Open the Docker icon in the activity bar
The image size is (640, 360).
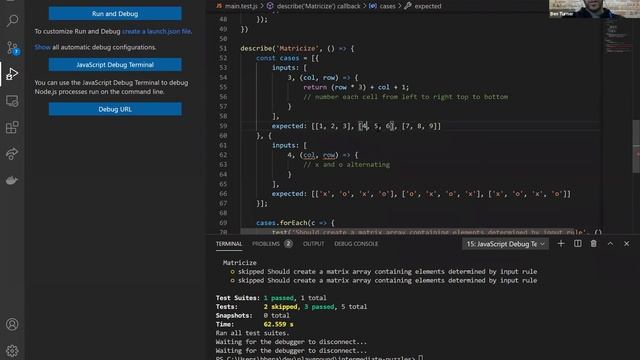click(x=12, y=180)
